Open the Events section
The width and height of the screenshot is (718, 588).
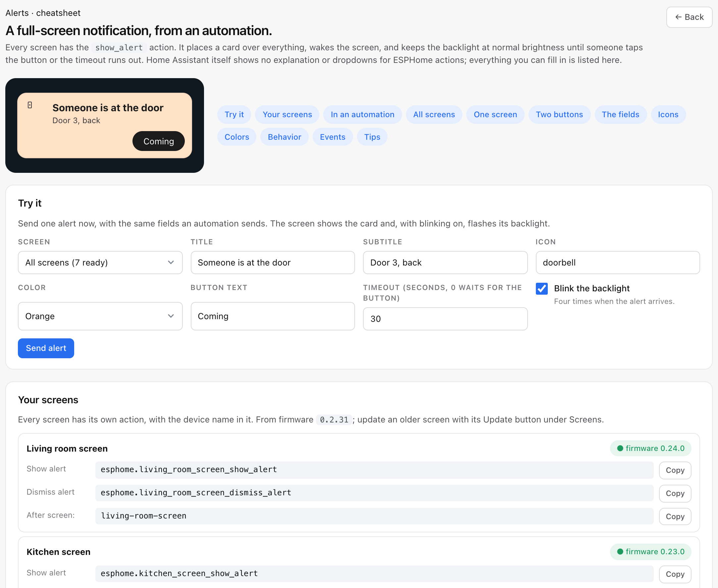pos(333,137)
